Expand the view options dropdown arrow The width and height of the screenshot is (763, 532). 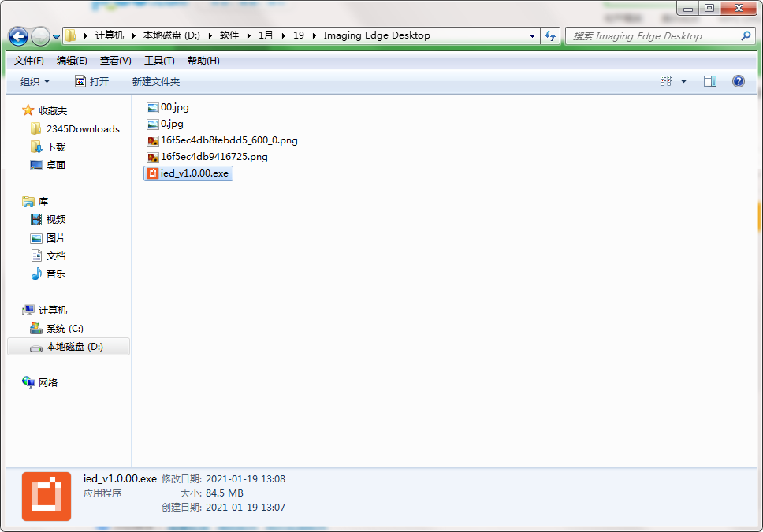click(x=683, y=81)
